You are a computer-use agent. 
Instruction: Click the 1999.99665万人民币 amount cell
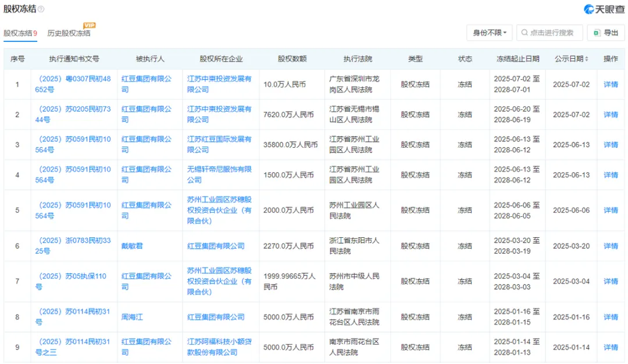pyautogui.click(x=289, y=281)
